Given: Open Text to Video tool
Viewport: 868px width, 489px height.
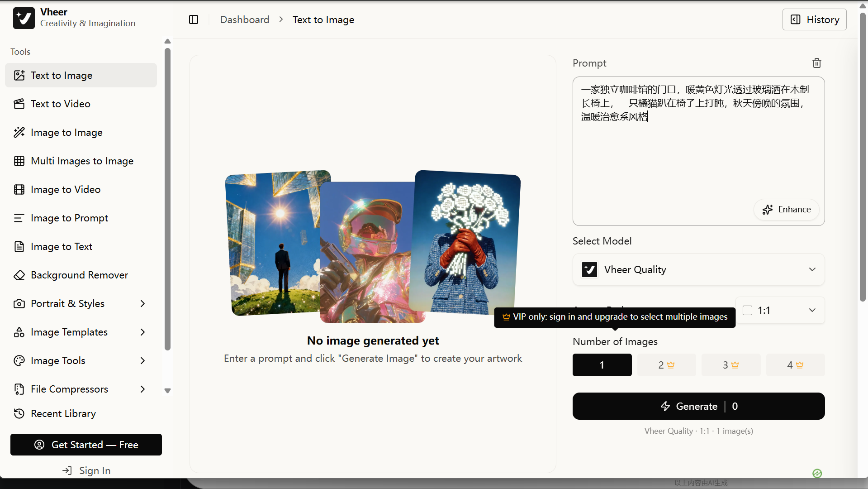Looking at the screenshot, I should (x=81, y=104).
